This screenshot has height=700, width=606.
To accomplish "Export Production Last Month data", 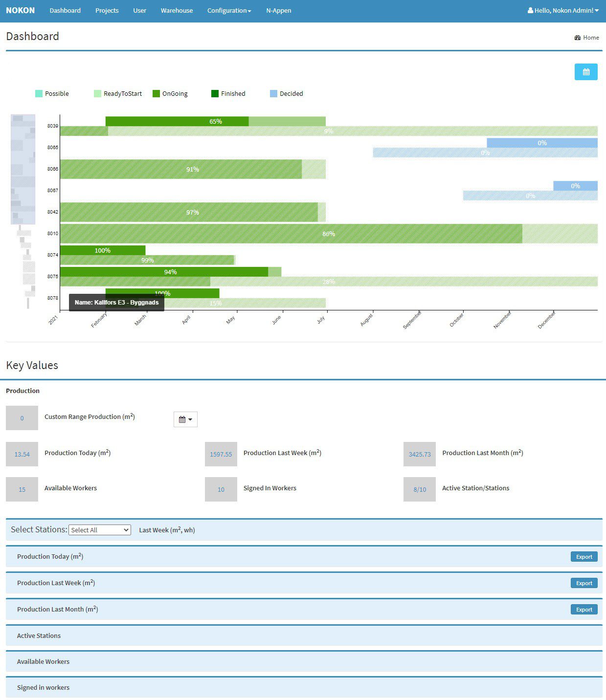I will pyautogui.click(x=584, y=610).
